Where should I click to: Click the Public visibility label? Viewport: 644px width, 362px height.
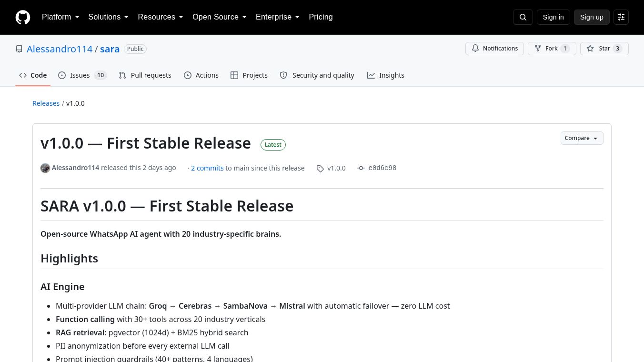(x=135, y=49)
